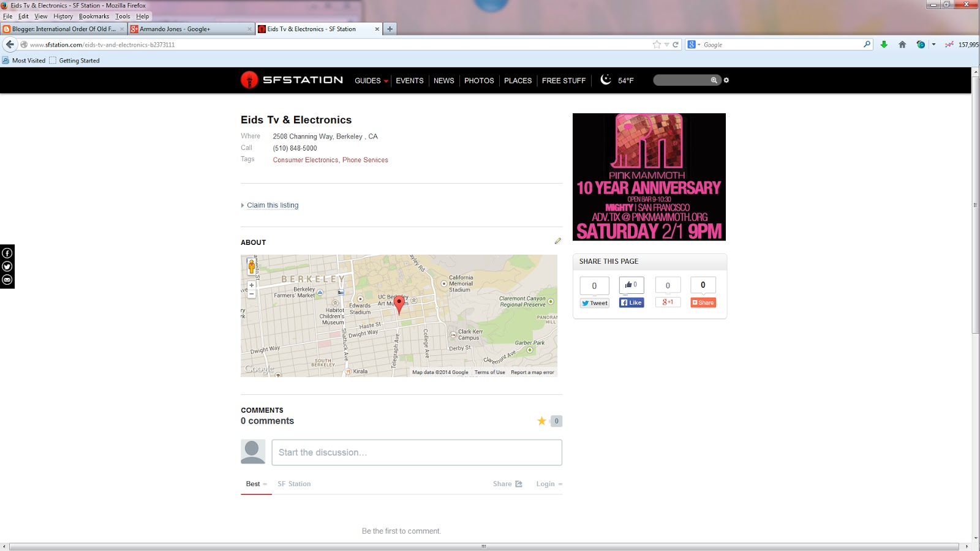Screen dimensions: 980x551
Task: Open the History menu
Action: 62,17
